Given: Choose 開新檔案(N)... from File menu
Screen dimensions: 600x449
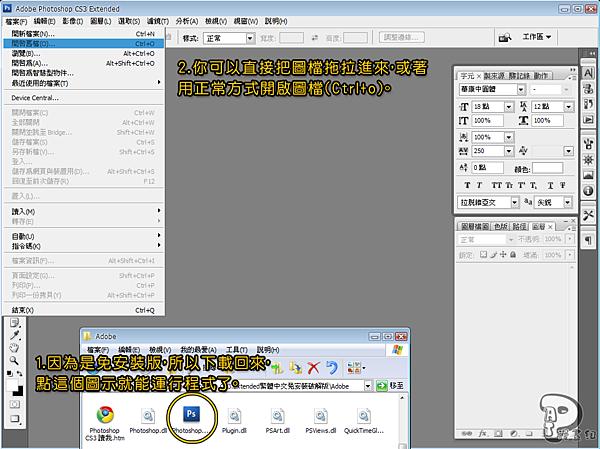Looking at the screenshot, I should point(83,34).
